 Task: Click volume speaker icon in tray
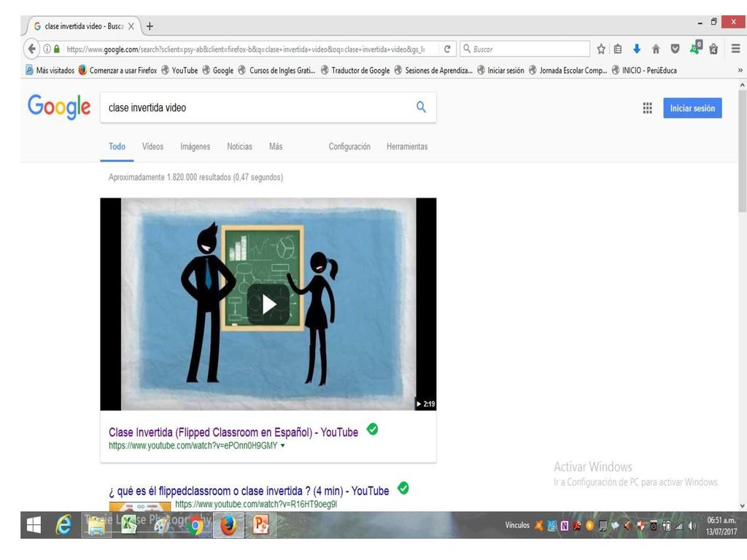coord(692,526)
